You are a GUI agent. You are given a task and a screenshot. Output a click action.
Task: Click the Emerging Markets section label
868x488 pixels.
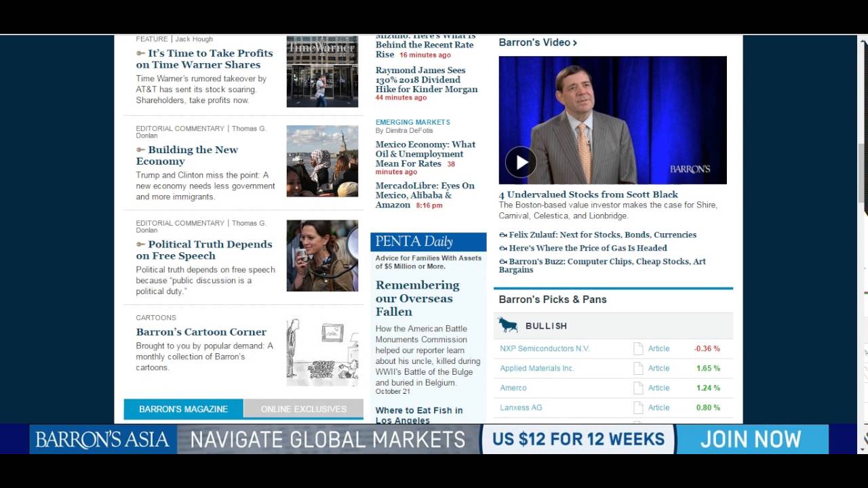(x=413, y=123)
